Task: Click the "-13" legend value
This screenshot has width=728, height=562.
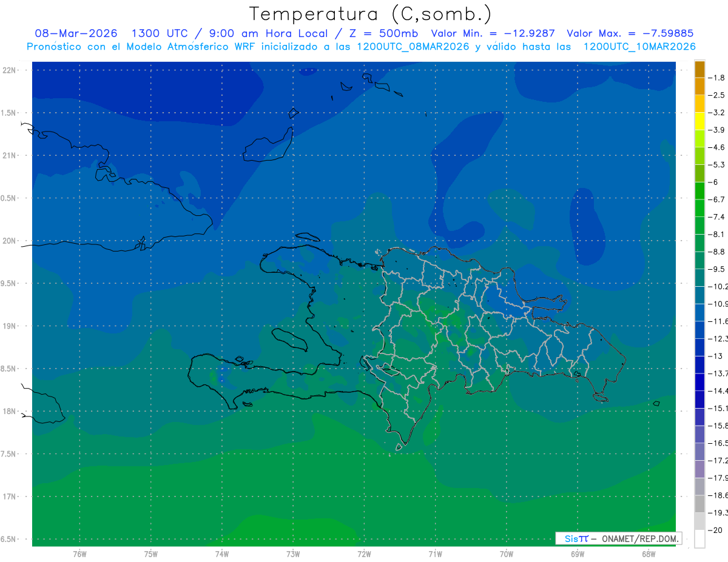Action: 715,356
